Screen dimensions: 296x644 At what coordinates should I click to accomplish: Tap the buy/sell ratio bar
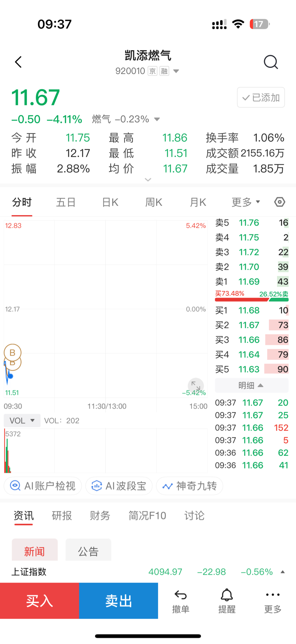tap(252, 299)
